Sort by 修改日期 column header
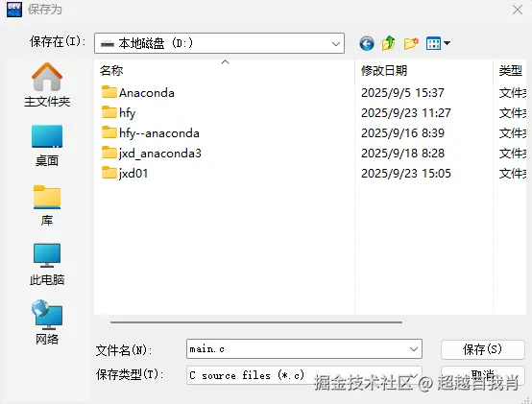532x404 pixels. pyautogui.click(x=384, y=70)
